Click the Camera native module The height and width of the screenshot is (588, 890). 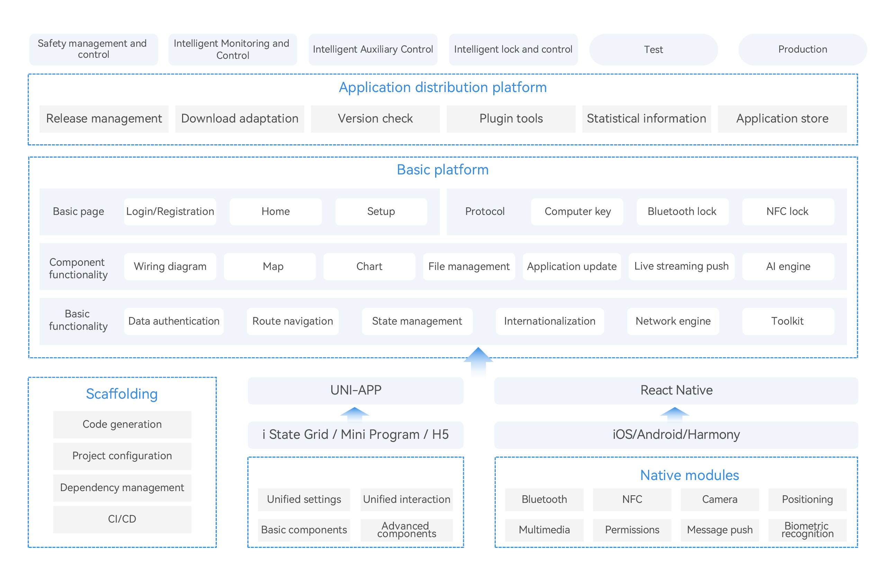pyautogui.click(x=719, y=499)
